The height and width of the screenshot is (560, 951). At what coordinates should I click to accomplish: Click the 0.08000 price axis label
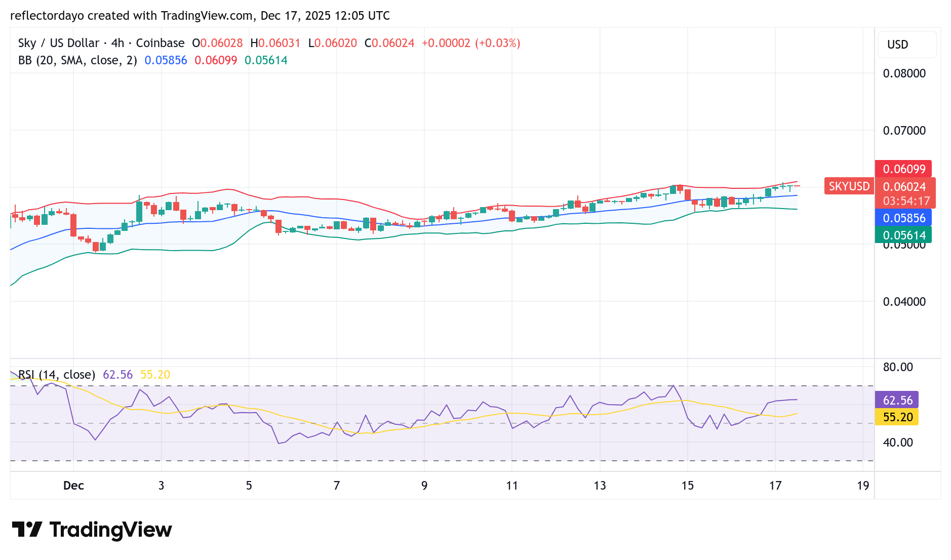pos(904,73)
